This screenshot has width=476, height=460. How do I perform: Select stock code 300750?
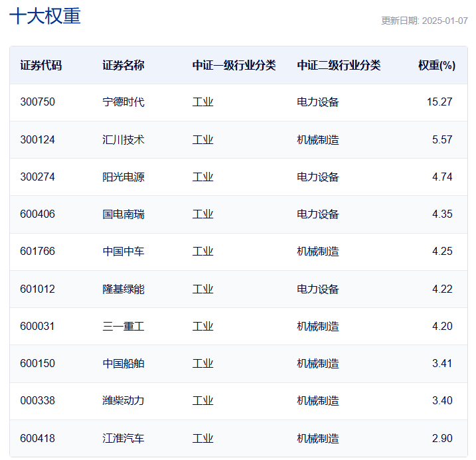click(37, 102)
